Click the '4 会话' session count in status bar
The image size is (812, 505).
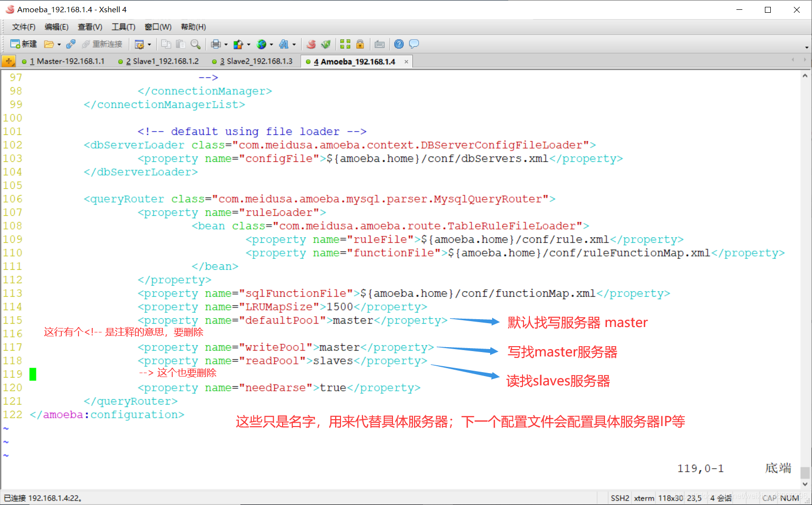tap(721, 498)
